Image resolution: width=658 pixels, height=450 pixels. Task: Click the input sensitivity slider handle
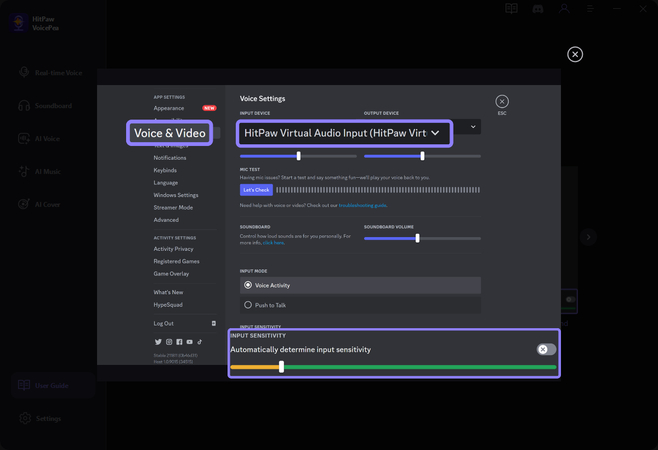[281, 367]
